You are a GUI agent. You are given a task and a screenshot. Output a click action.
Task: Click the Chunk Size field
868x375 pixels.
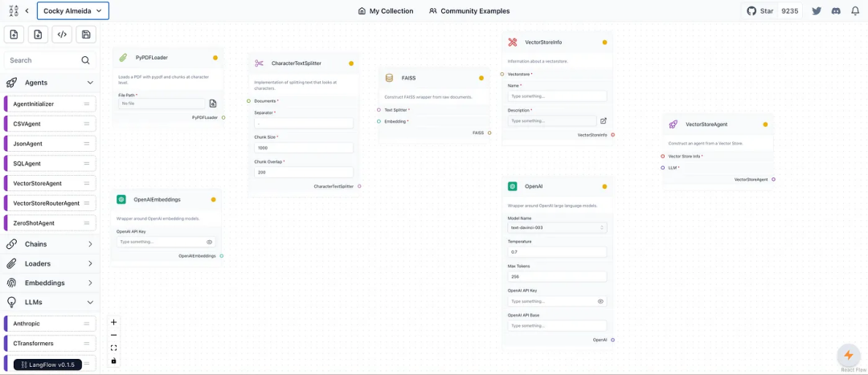click(x=303, y=148)
